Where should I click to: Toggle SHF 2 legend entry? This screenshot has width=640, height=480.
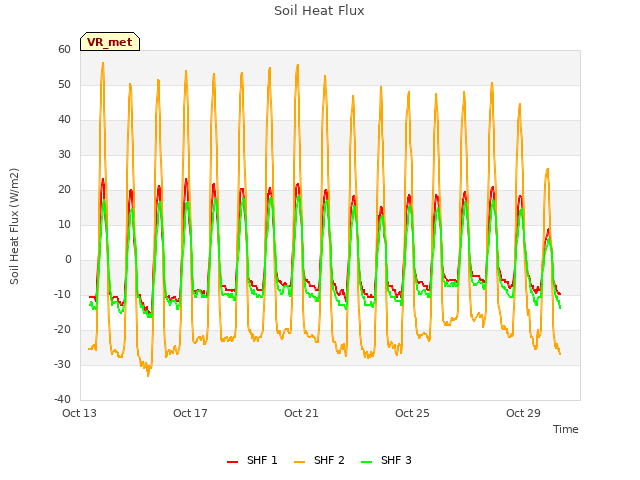(x=319, y=460)
